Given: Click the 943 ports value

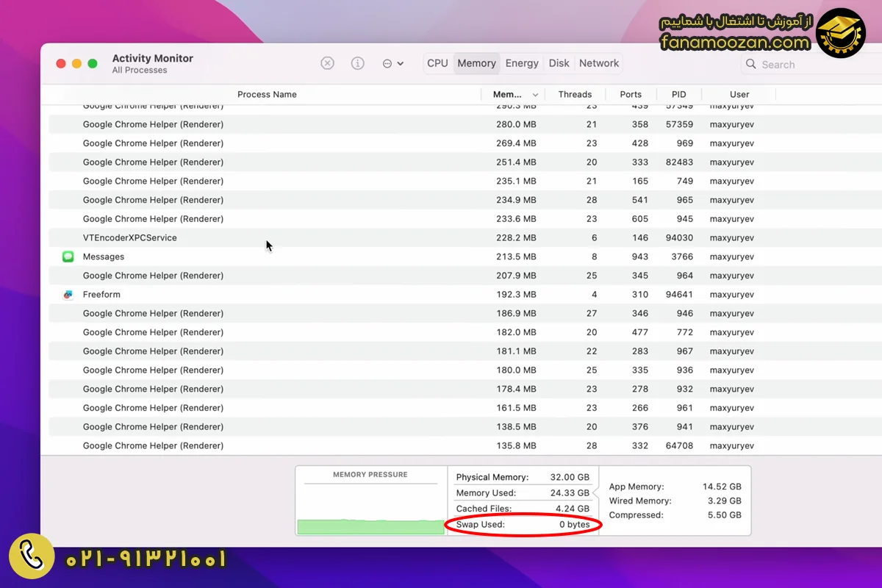Looking at the screenshot, I should pos(639,257).
